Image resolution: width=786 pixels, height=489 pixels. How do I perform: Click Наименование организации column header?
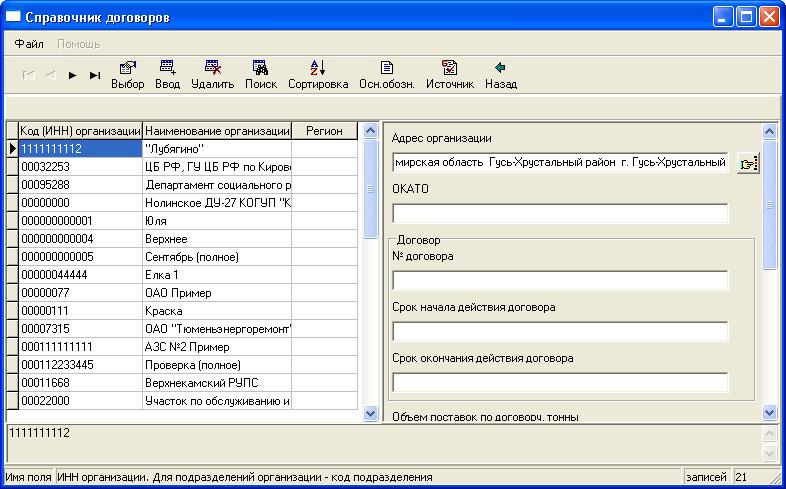coord(217,131)
